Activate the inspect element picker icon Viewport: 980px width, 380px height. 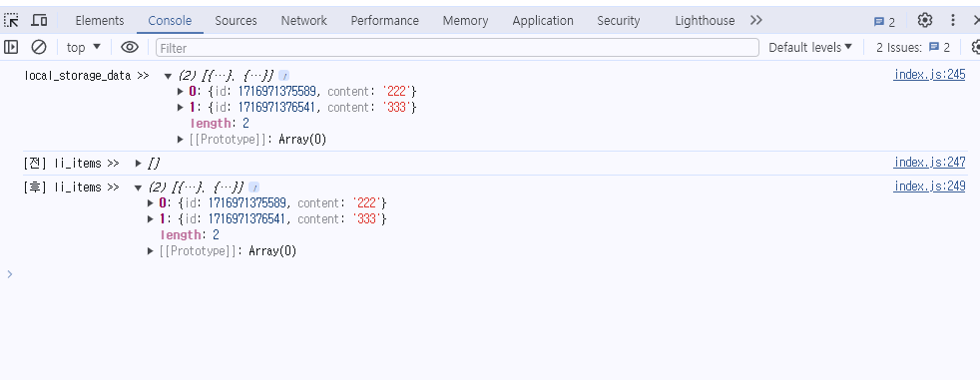point(11,21)
